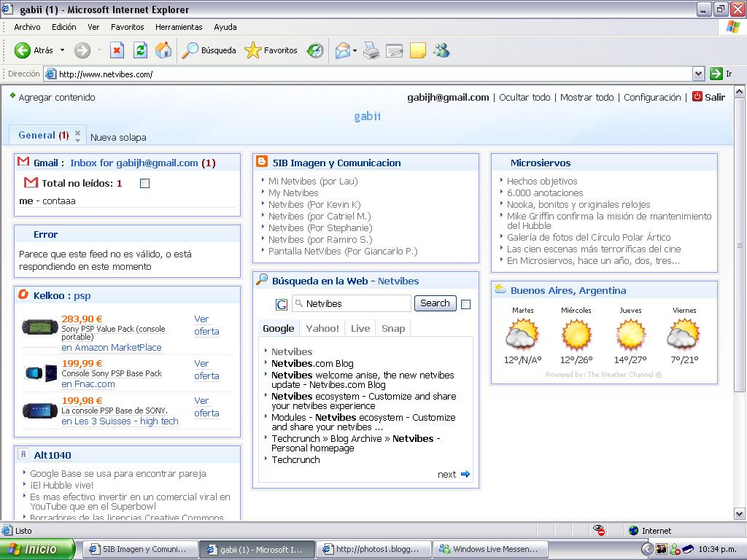Switch to SIB Imagen y Comuni taskbar window

[x=141, y=549]
